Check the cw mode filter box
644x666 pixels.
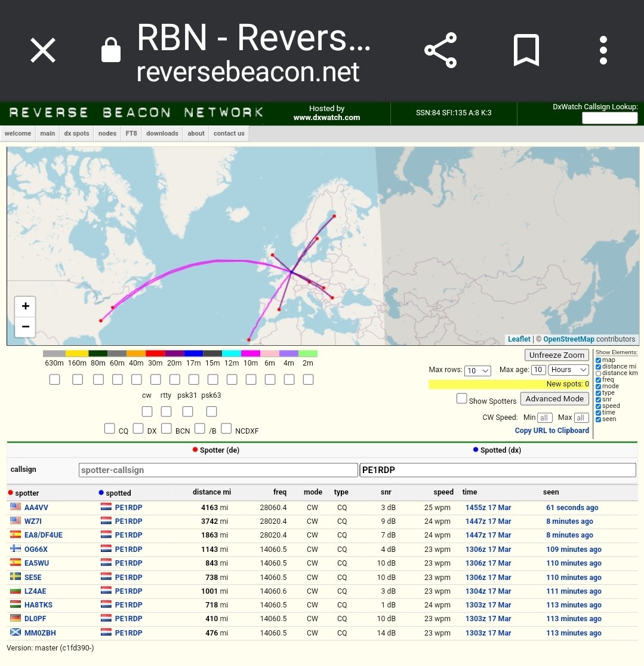147,412
